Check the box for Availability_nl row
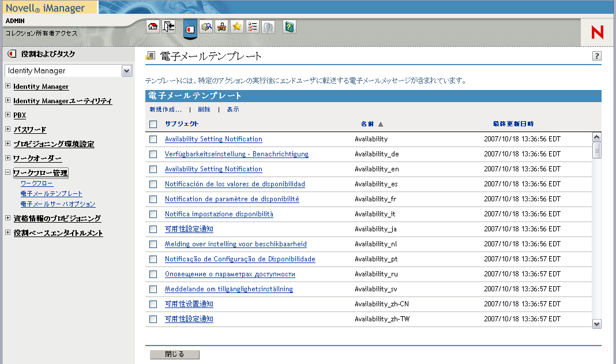Image resolution: width=616 pixels, height=364 pixels. point(153,244)
